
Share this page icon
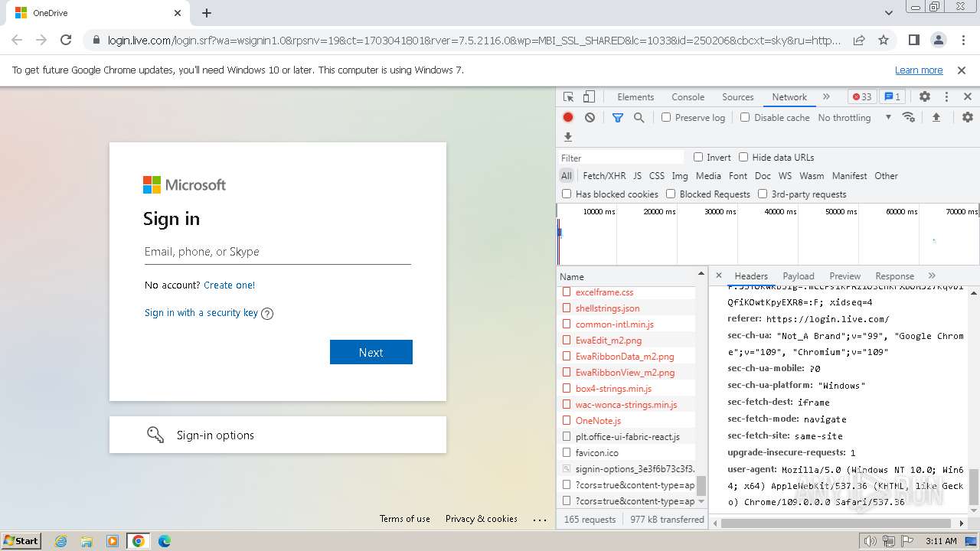click(x=859, y=40)
